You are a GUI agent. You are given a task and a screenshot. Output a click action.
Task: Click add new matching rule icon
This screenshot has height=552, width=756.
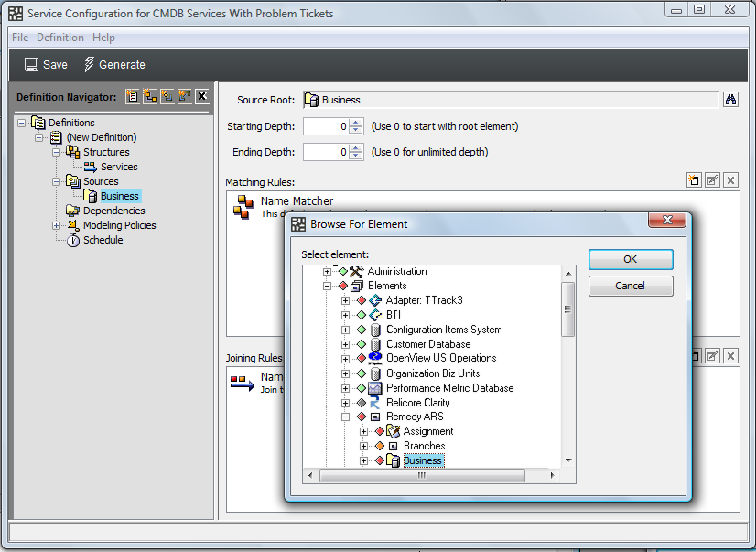point(694,180)
